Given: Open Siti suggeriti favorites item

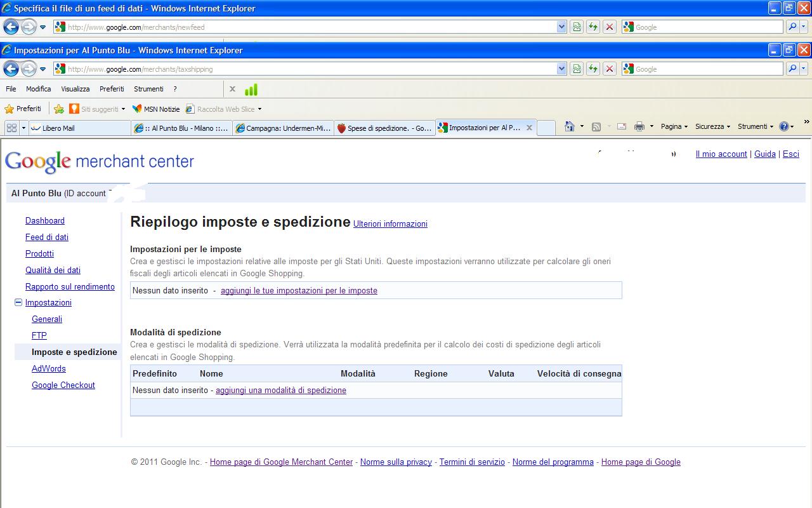Looking at the screenshot, I should click(x=98, y=109).
